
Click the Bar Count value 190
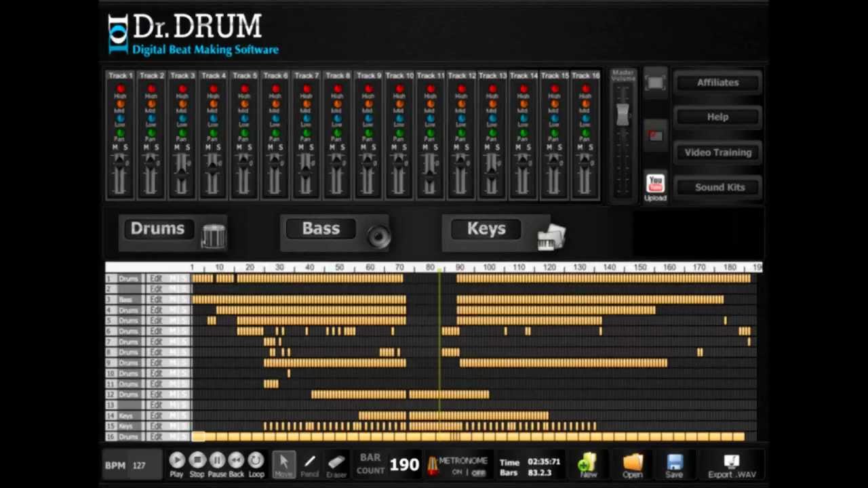coord(404,465)
